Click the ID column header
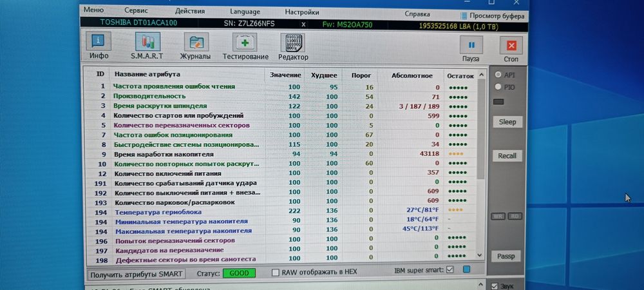 [100, 74]
